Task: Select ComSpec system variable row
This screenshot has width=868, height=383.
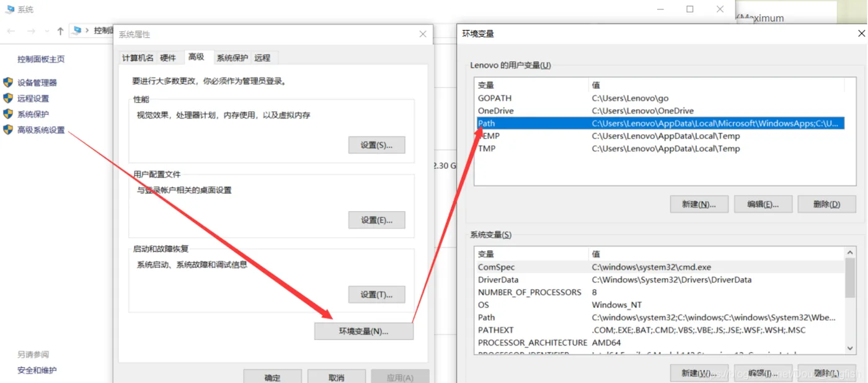Action: pyautogui.click(x=660, y=267)
